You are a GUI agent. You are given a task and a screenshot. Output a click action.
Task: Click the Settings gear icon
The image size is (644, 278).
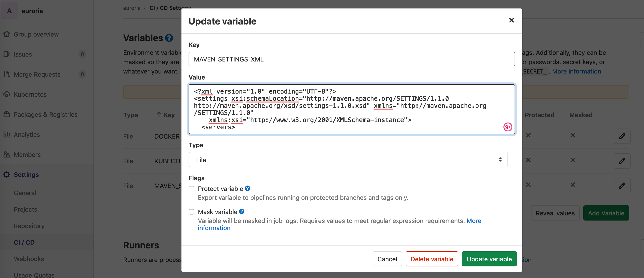click(7, 174)
